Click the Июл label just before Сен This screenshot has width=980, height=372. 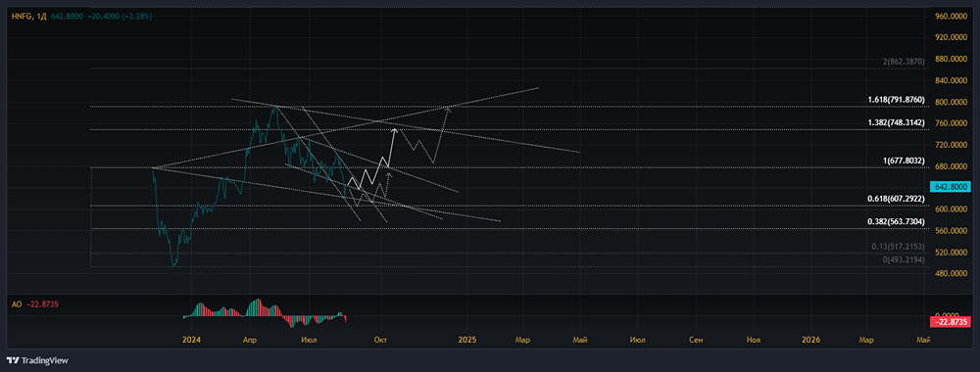click(638, 340)
